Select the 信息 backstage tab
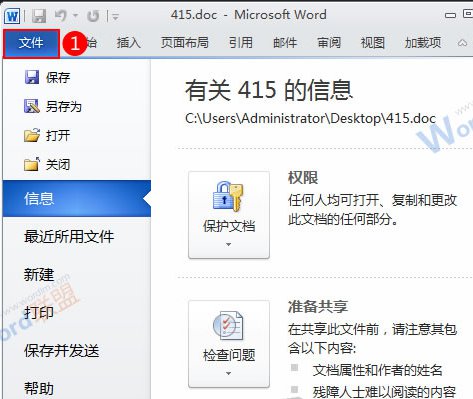The height and width of the screenshot is (399, 473). pos(77,198)
